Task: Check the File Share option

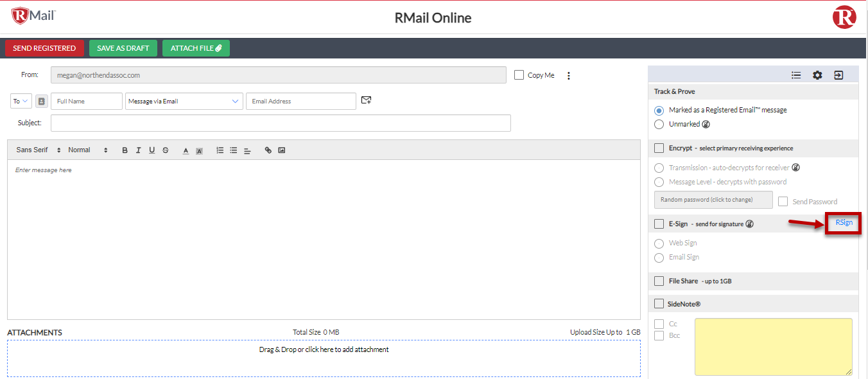Action: pos(658,281)
